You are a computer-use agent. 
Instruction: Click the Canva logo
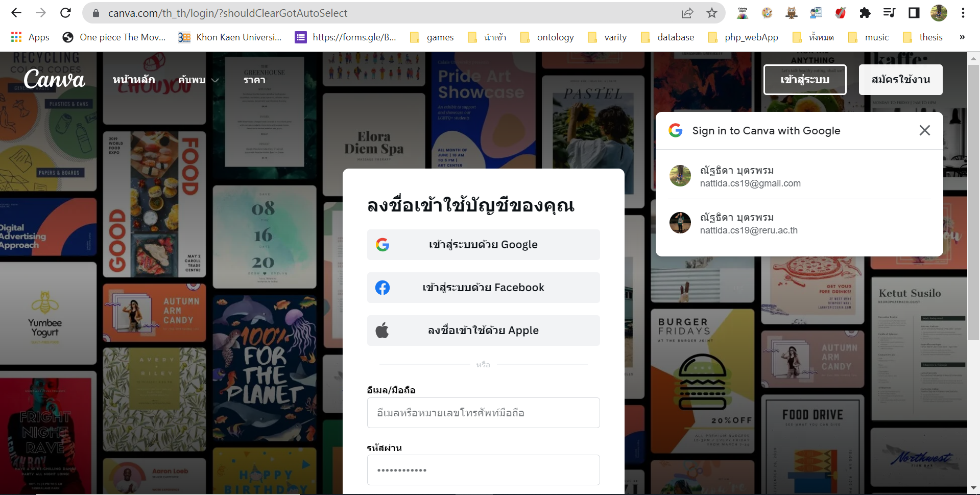click(54, 79)
